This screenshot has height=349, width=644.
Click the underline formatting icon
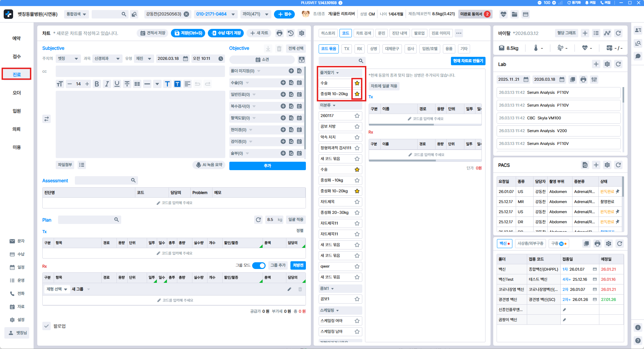pos(117,84)
